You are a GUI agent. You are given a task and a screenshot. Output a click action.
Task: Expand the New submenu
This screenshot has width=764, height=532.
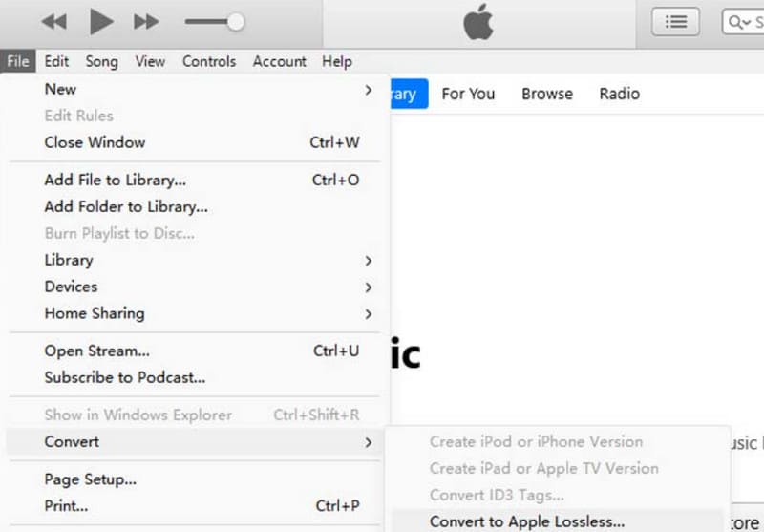pyautogui.click(x=195, y=89)
